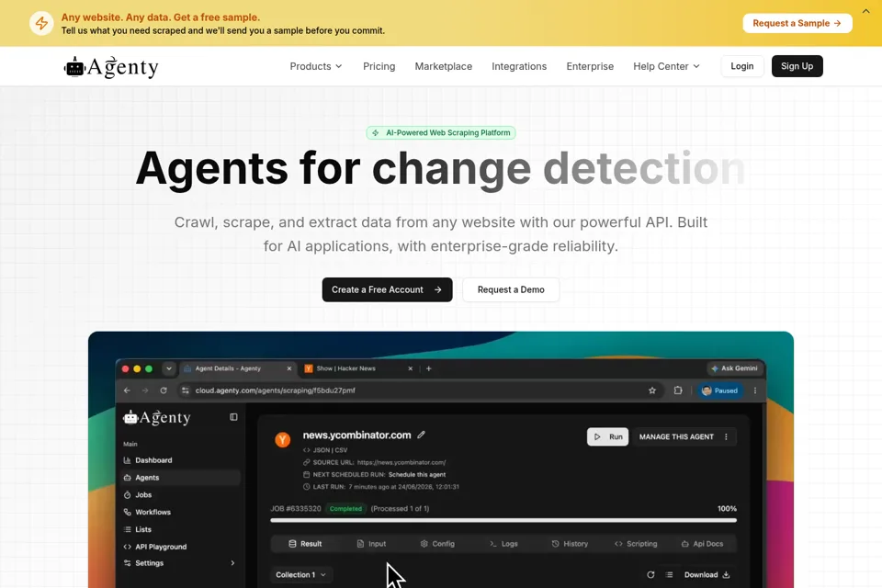The height and width of the screenshot is (588, 882).
Task: Click the lightning bolt icon in the banner
Action: click(x=41, y=23)
